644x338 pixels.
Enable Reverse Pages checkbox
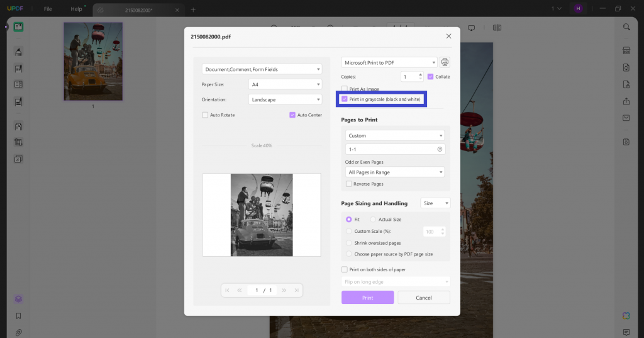348,184
